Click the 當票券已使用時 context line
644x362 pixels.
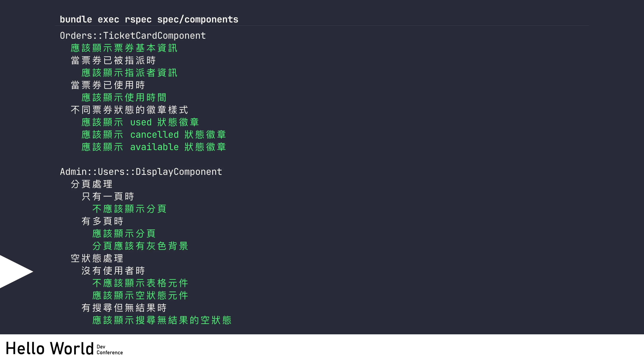[x=108, y=85]
